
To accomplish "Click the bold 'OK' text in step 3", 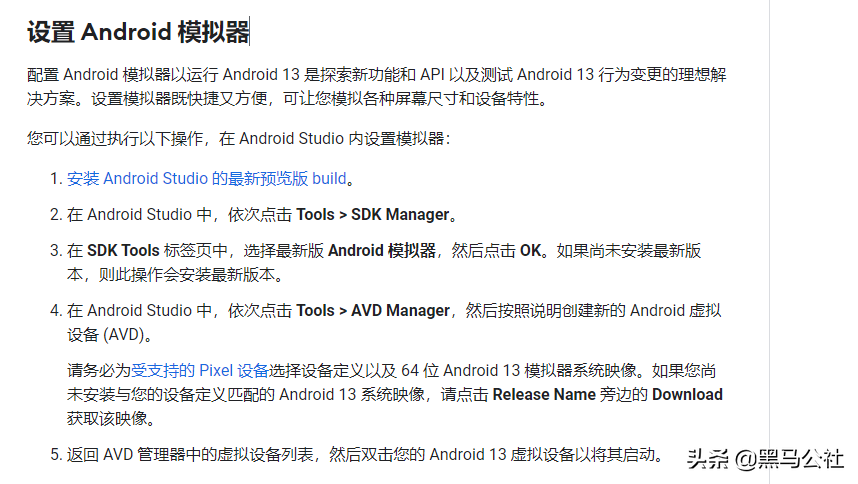I will pyautogui.click(x=530, y=250).
